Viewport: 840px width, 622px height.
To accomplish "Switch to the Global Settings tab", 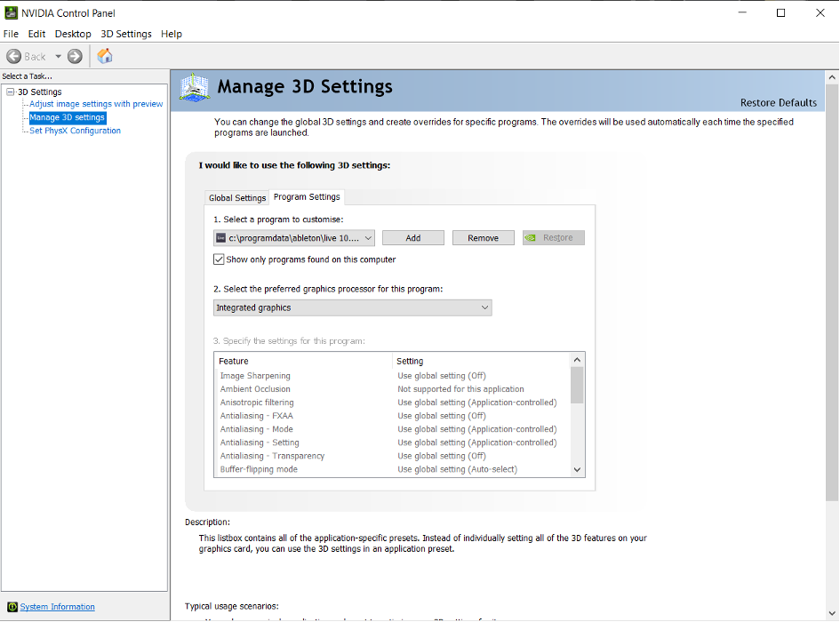I will (236, 197).
